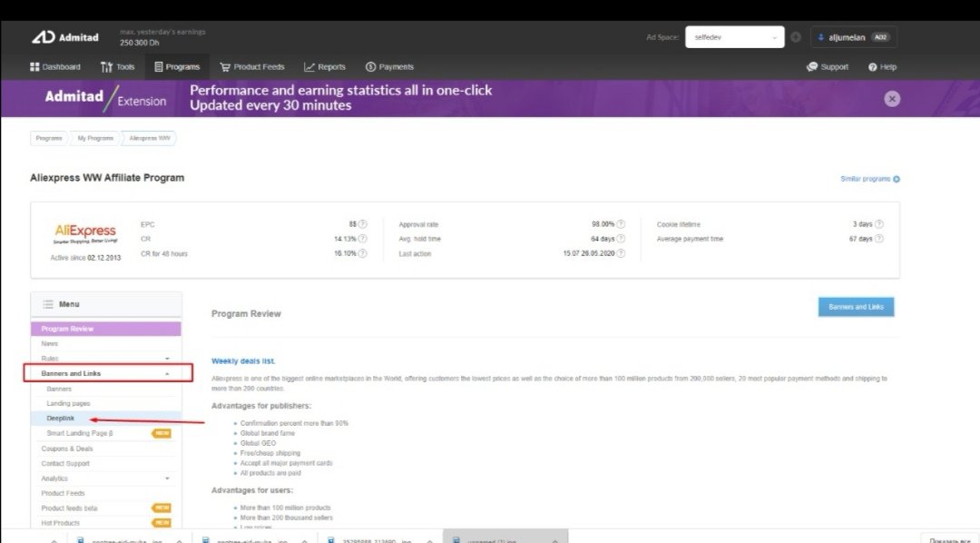
Task: Click the 'Aliexpress WW Affiliate Program' heading
Action: pyautogui.click(x=107, y=178)
